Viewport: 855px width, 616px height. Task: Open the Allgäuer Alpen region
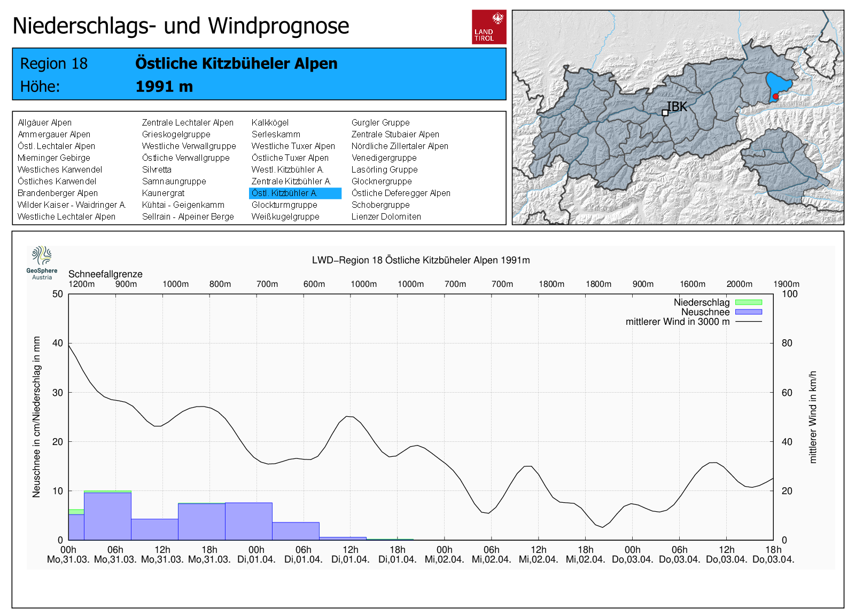pos(44,122)
